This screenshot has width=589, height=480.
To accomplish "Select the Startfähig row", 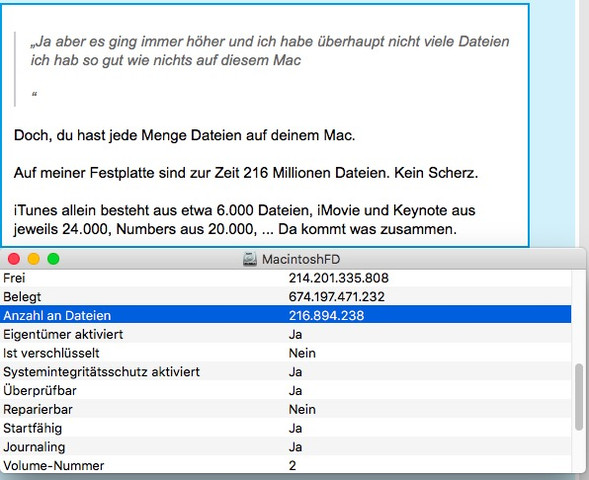I will (285, 428).
